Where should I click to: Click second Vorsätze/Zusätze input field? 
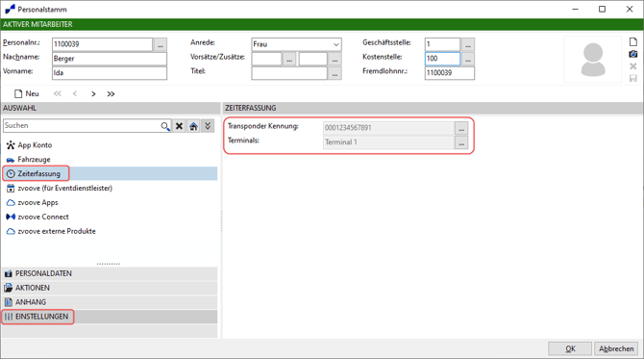click(x=313, y=59)
